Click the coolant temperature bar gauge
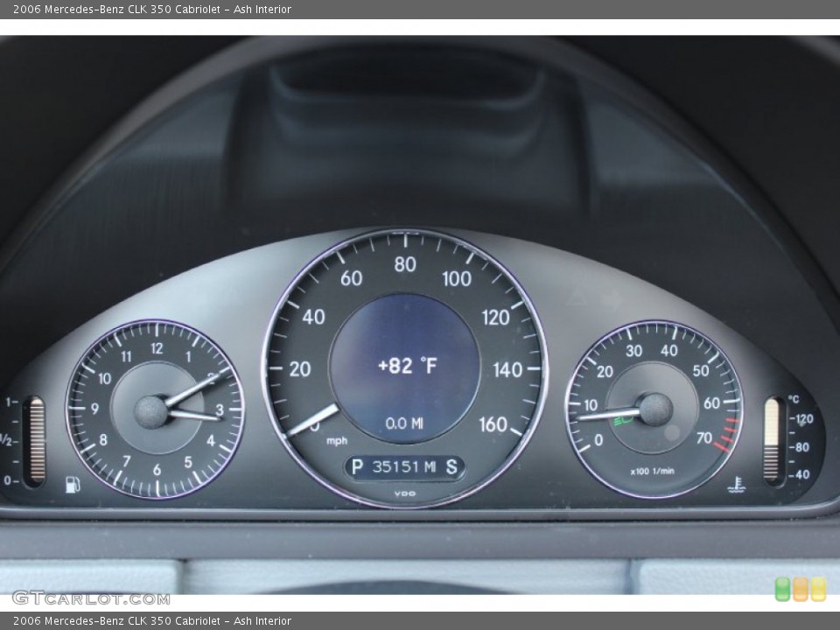This screenshot has height=630, width=840. tap(772, 441)
